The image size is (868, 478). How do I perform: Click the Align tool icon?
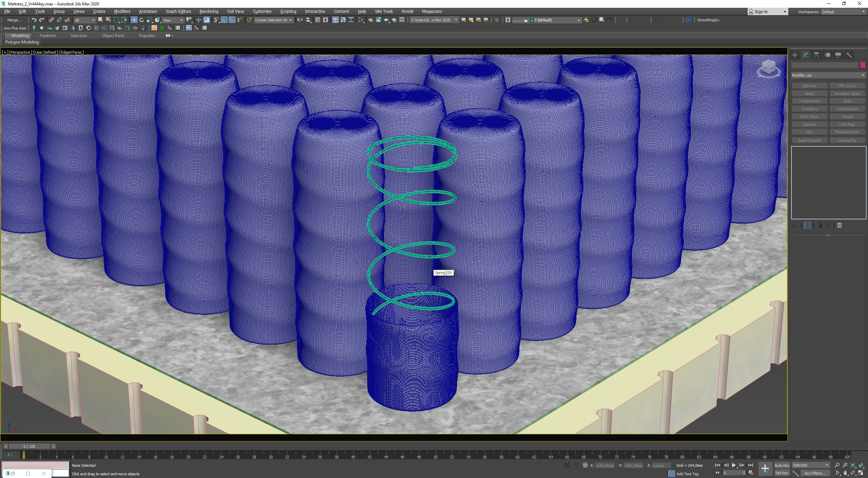308,20
